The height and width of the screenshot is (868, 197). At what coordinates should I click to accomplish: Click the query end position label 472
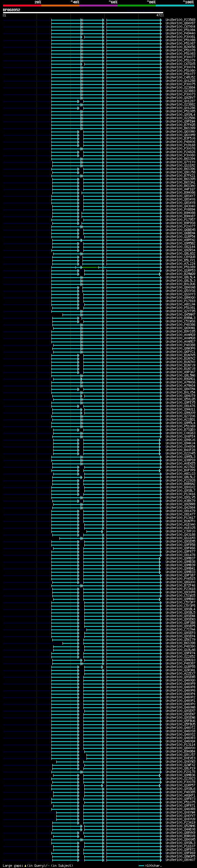pyautogui.click(x=159, y=15)
